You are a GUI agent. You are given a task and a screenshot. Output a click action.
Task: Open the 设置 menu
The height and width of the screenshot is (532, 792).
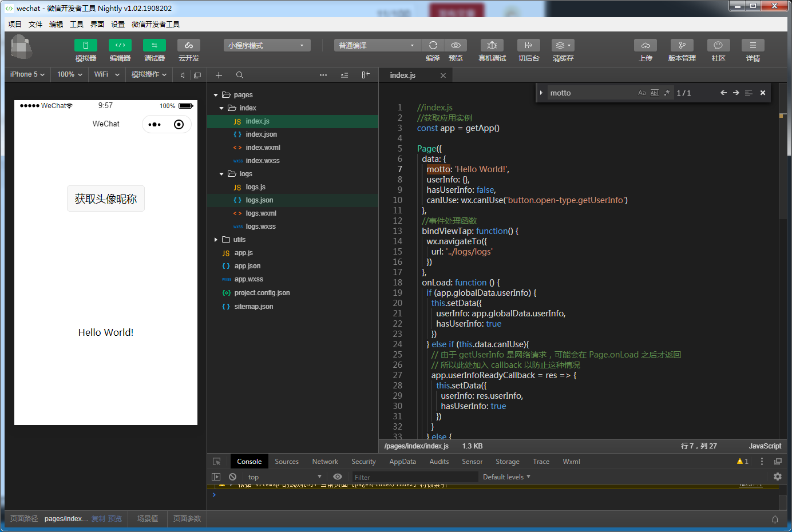tap(118, 24)
